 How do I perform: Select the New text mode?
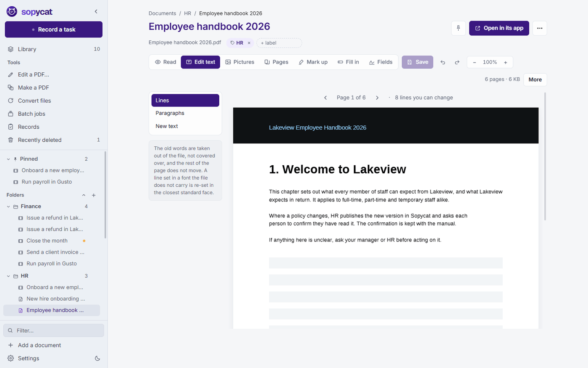point(185,126)
